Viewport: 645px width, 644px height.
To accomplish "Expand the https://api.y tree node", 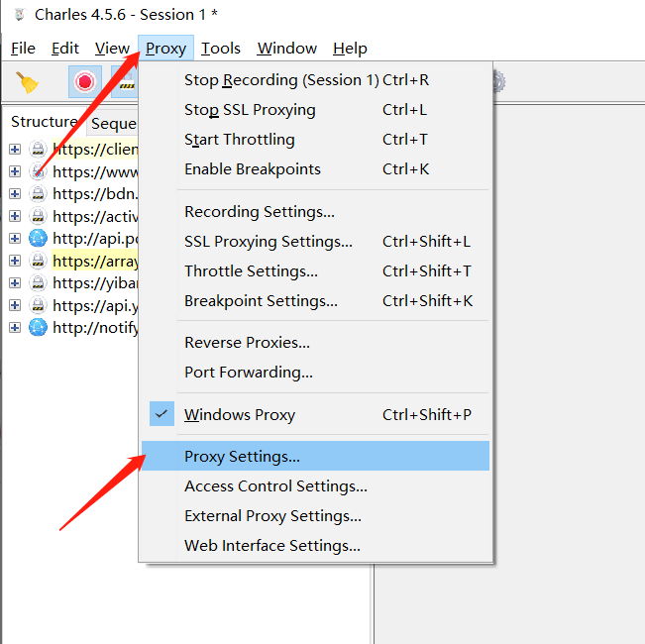I will click(15, 305).
